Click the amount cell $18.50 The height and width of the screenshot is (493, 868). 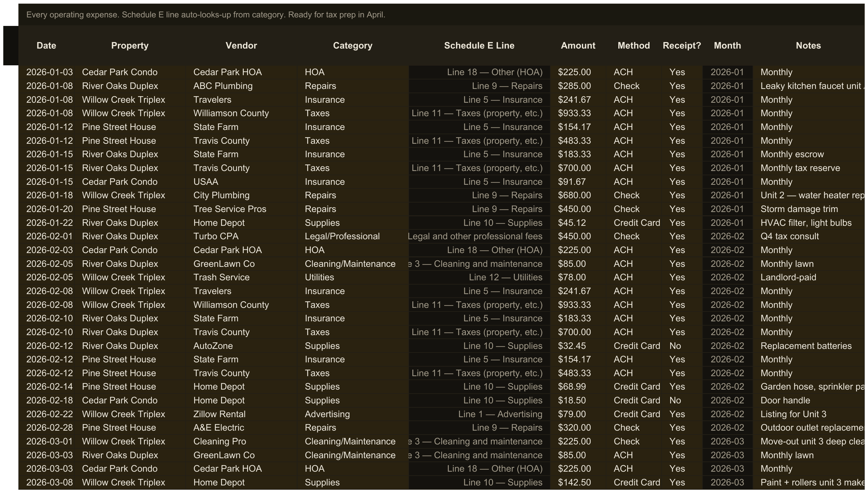pos(578,400)
